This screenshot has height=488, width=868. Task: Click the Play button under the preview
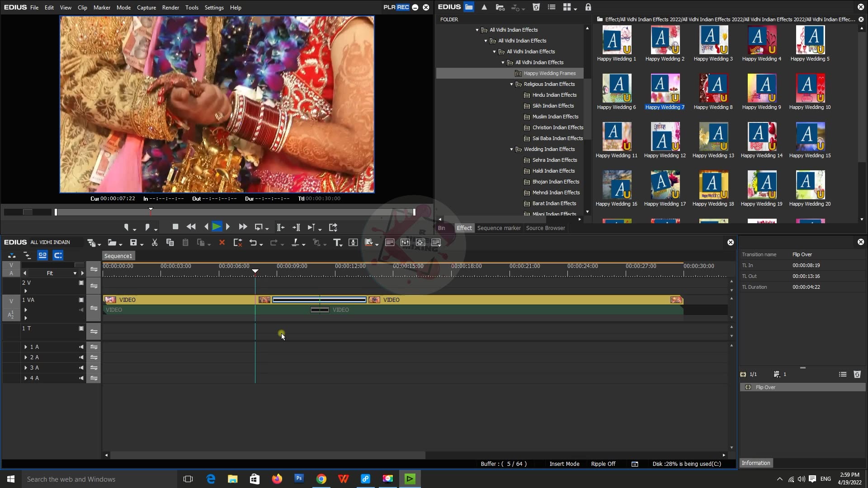(x=217, y=227)
